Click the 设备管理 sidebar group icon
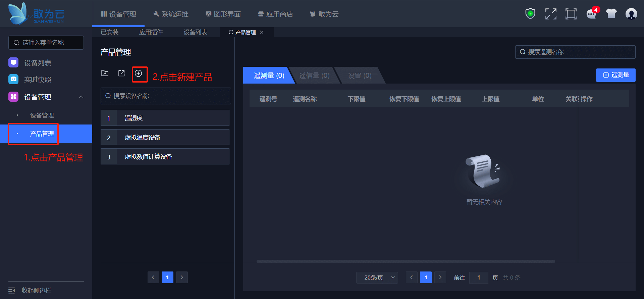 (13, 97)
